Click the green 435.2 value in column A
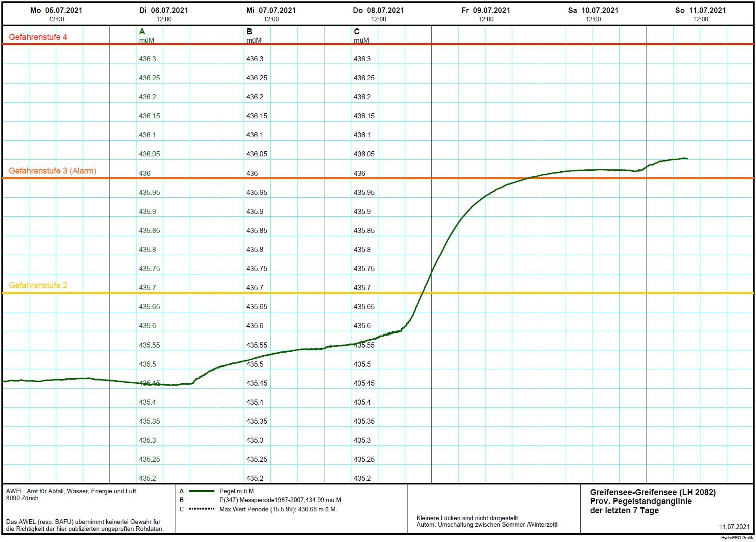The width and height of the screenshot is (756, 542). [148, 478]
